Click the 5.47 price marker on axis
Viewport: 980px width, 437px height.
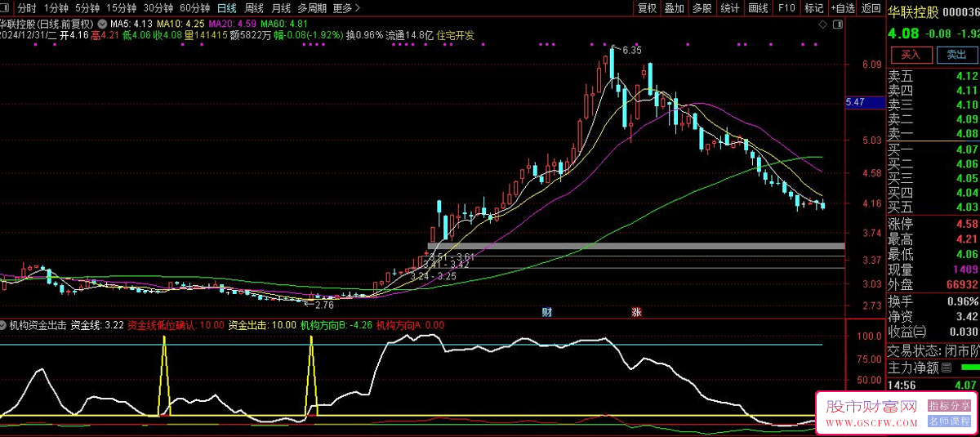tap(865, 102)
